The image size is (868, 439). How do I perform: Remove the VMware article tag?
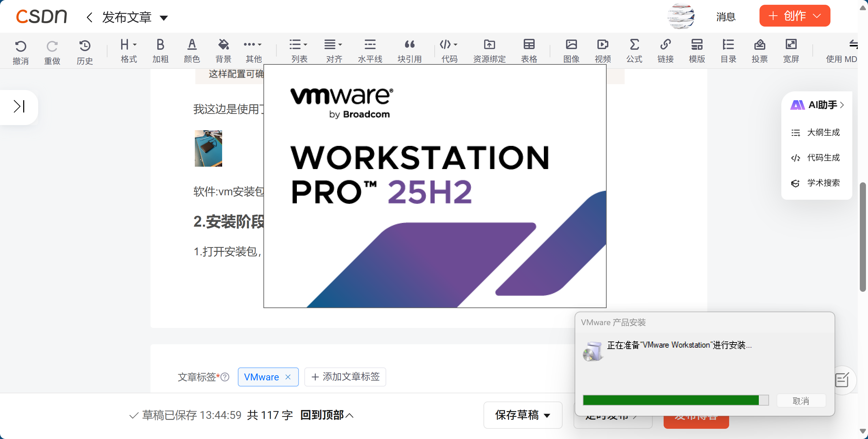click(288, 377)
